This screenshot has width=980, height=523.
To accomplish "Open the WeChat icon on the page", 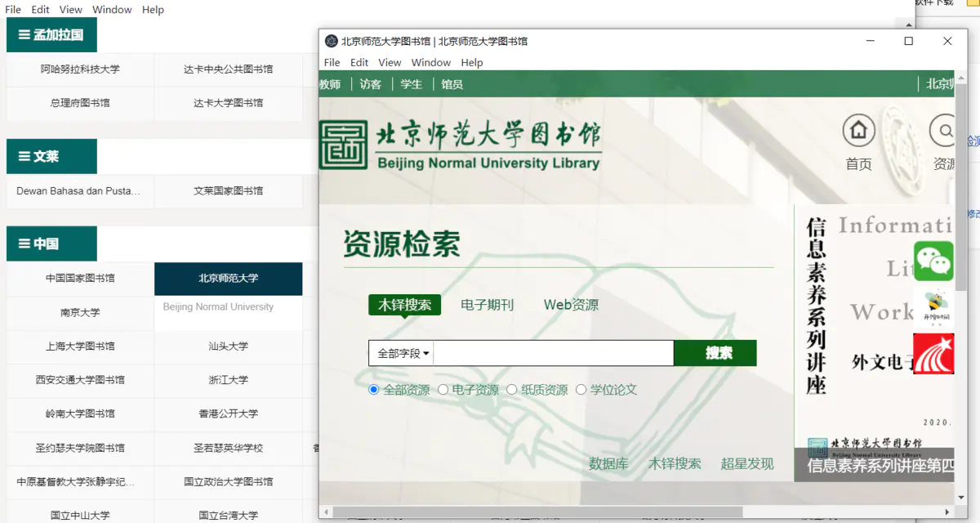I will (x=933, y=261).
